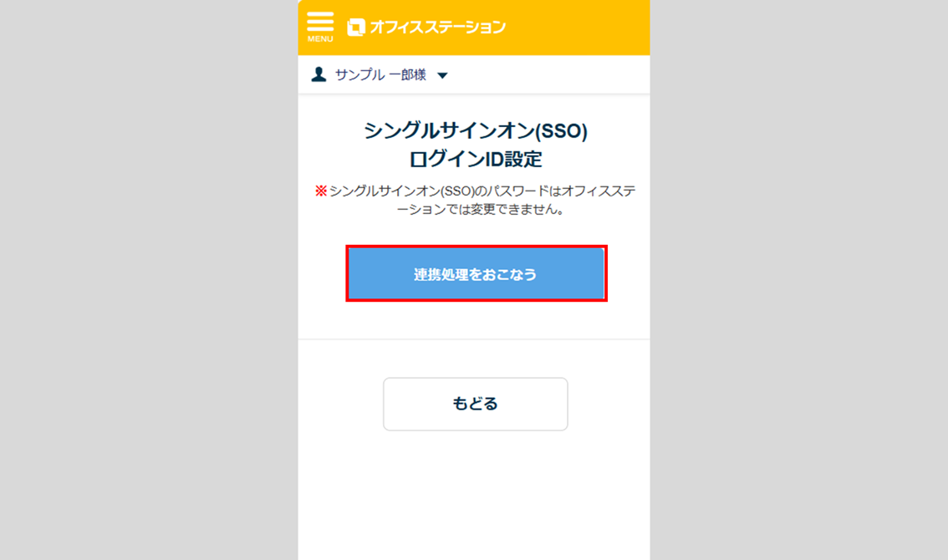The height and width of the screenshot is (560, 948).
Task: Expand the user account dropdown arrow
Action: coord(442,76)
